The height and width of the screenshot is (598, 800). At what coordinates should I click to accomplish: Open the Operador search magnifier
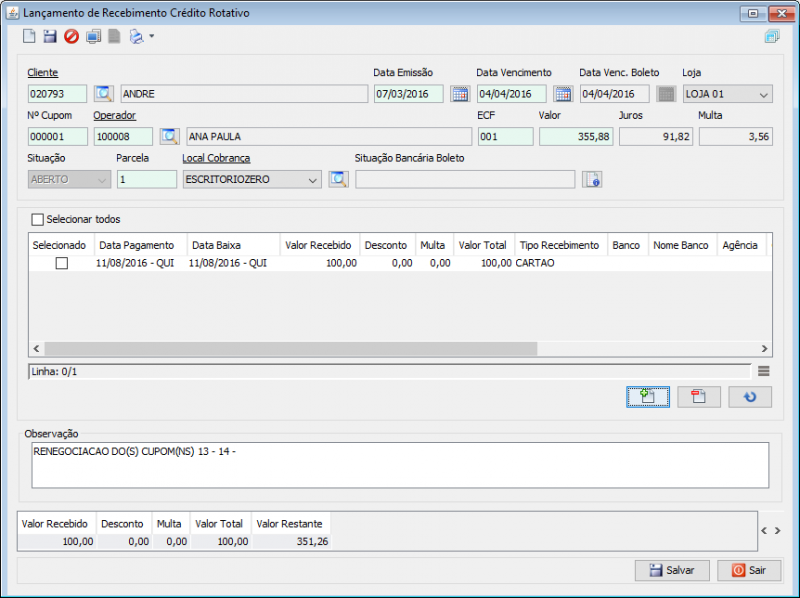pyautogui.click(x=169, y=137)
